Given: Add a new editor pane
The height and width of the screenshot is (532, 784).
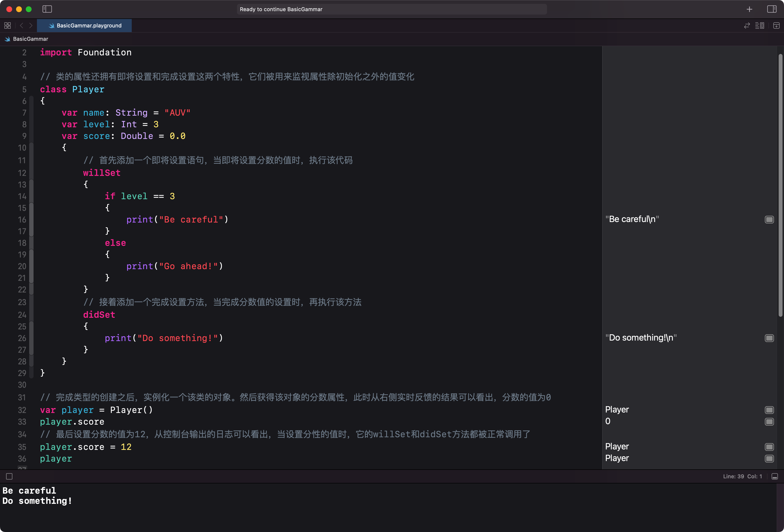Looking at the screenshot, I should (x=776, y=25).
